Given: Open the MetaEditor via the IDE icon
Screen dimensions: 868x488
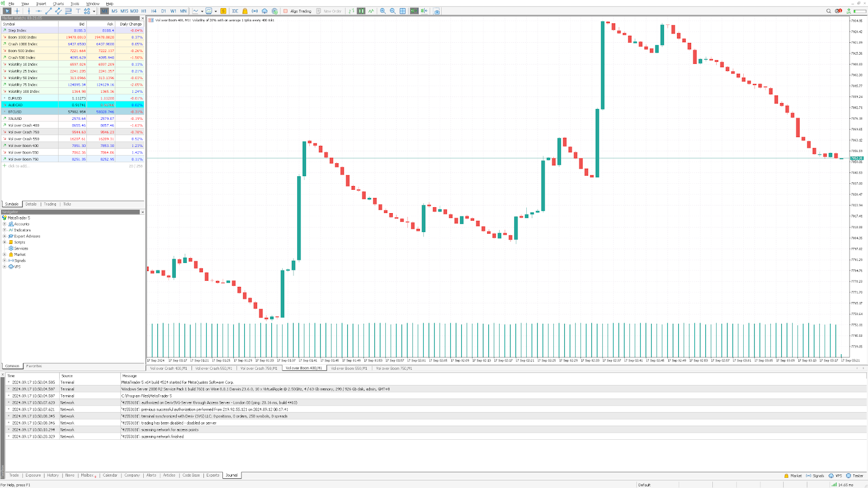Looking at the screenshot, I should (235, 11).
